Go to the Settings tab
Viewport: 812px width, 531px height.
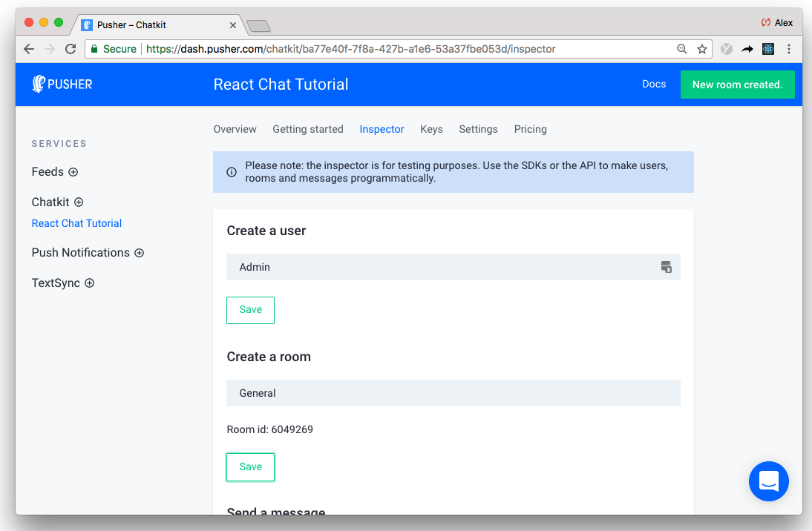[x=478, y=129]
